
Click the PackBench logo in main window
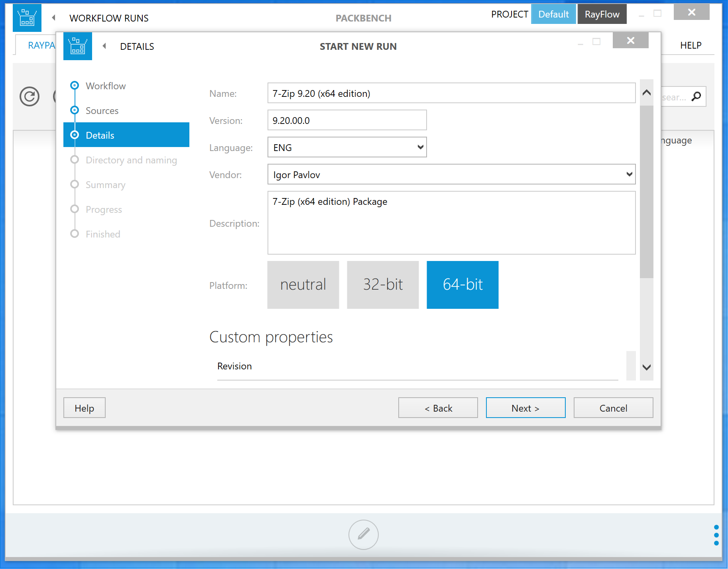click(27, 18)
